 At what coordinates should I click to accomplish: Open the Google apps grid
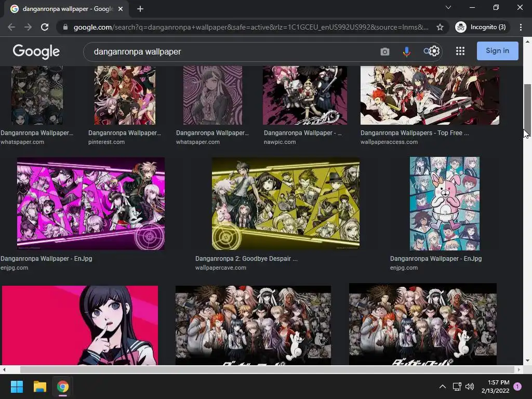tap(460, 51)
